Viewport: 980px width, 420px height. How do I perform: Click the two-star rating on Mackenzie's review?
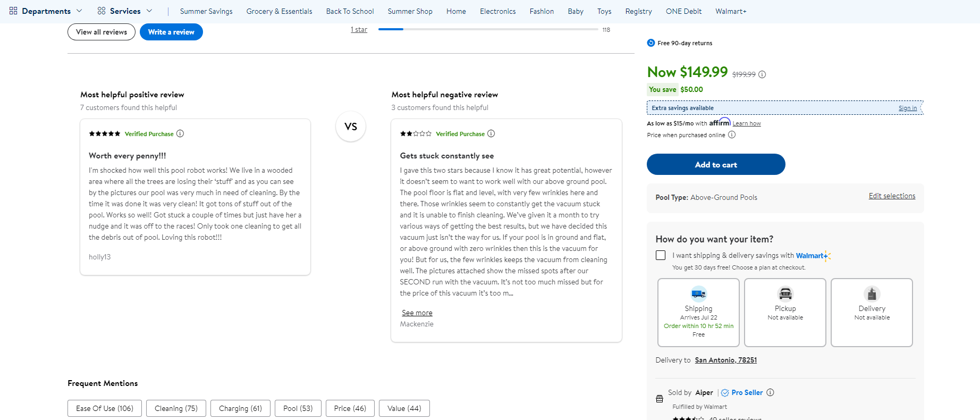416,133
